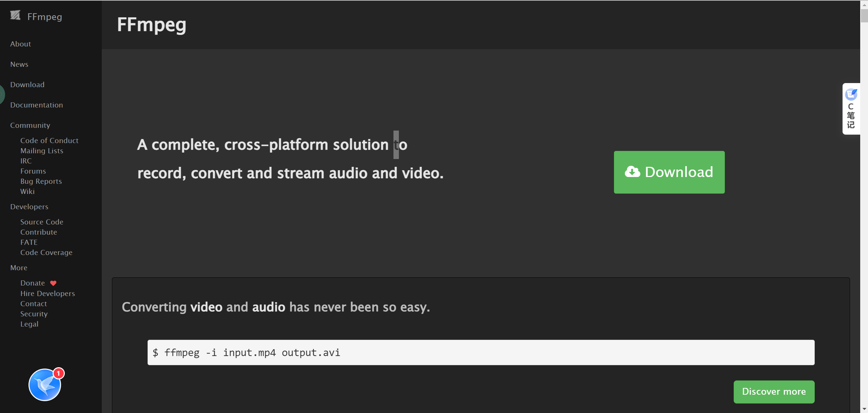Click the ffmpeg command example box
The width and height of the screenshot is (868, 413).
[x=481, y=353]
